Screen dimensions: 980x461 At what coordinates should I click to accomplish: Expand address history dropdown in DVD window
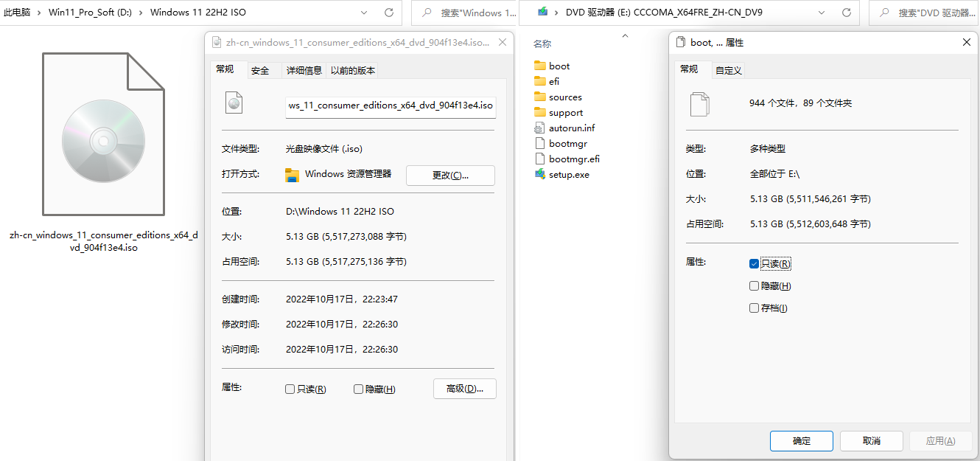coord(822,13)
